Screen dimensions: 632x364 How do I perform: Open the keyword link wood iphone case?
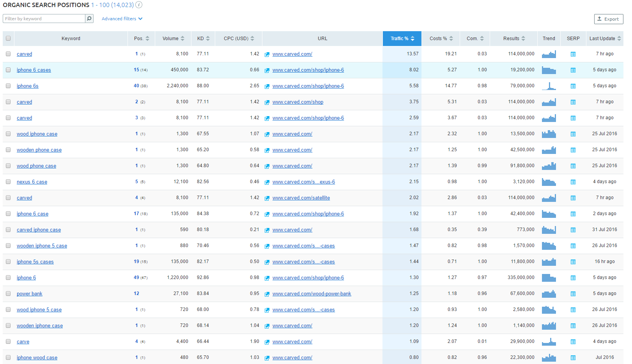[x=37, y=134]
